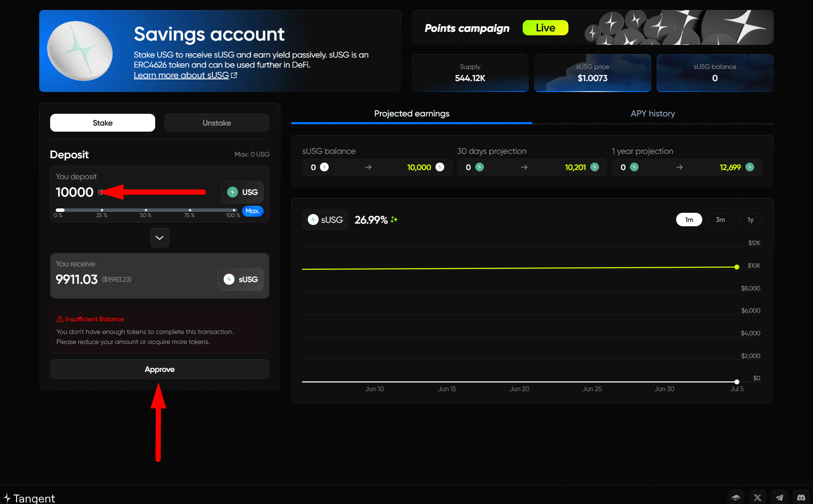Viewport: 813px width, 504px height.
Task: Open the USG deposit token selector
Action: click(243, 192)
